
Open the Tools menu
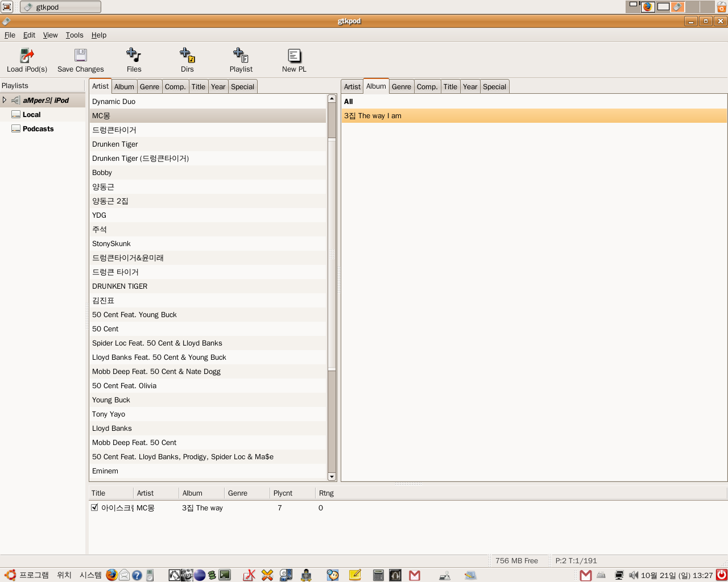[75, 35]
